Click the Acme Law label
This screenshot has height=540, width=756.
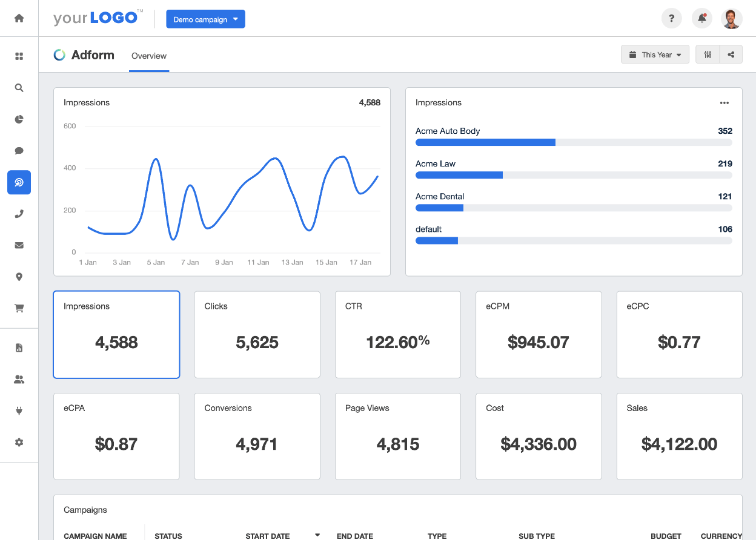[x=436, y=163]
